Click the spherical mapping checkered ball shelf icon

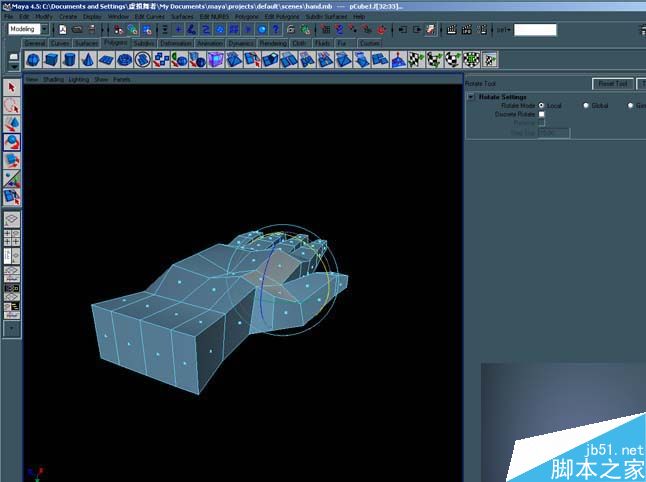(x=453, y=59)
